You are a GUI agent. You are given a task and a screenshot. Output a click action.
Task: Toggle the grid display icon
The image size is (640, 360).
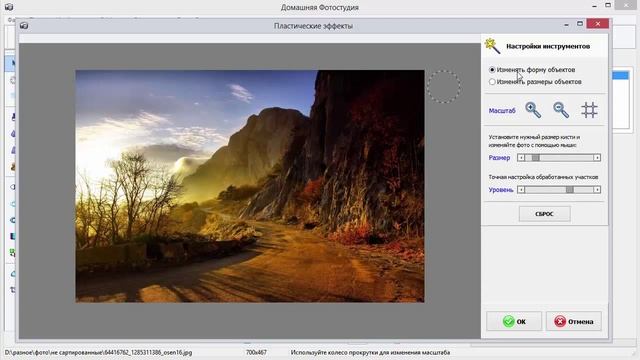(589, 110)
